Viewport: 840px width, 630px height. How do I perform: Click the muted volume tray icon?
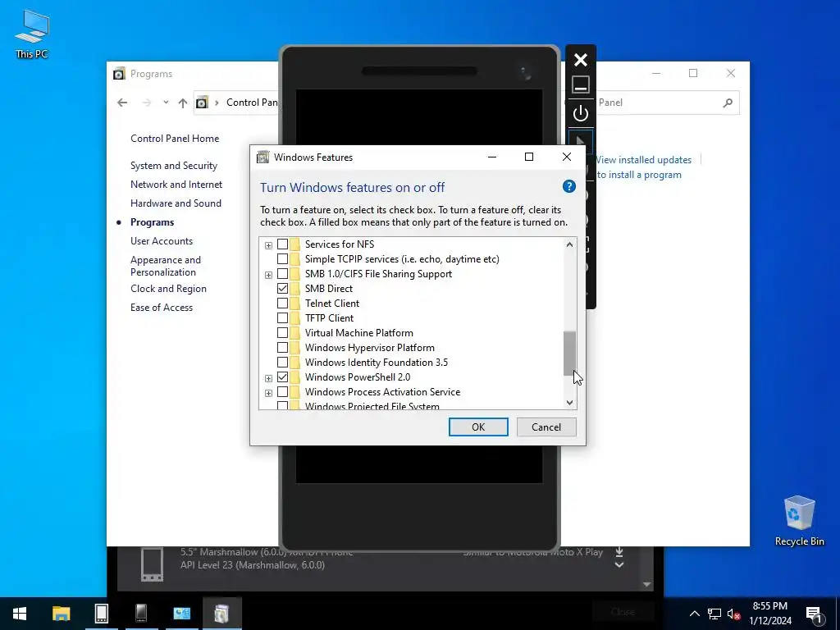click(x=733, y=614)
